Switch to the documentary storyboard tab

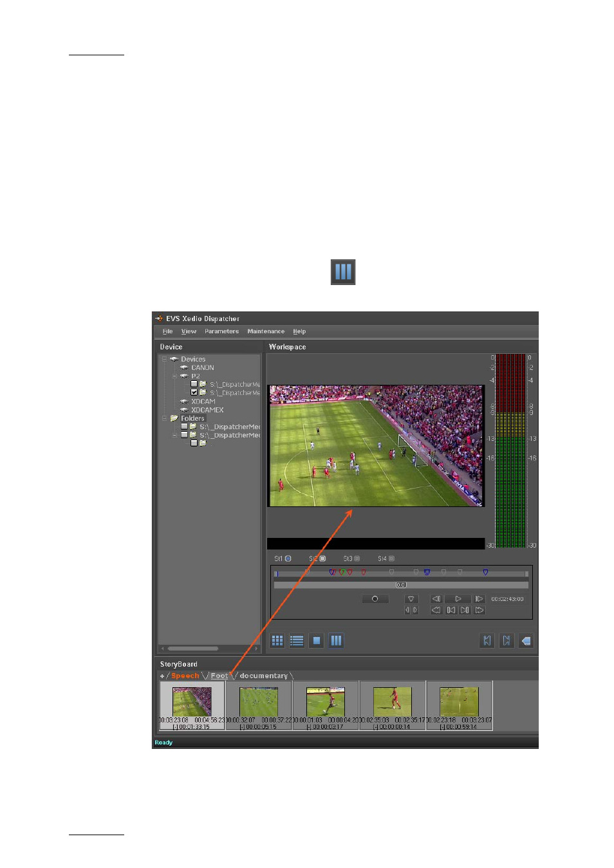coord(263,676)
